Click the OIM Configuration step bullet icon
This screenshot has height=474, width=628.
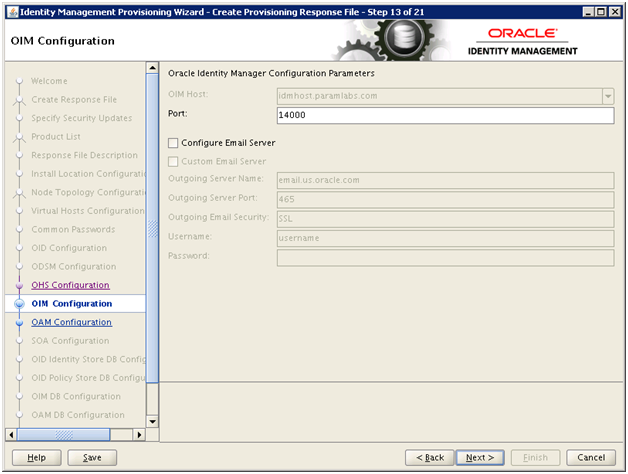tap(19, 304)
